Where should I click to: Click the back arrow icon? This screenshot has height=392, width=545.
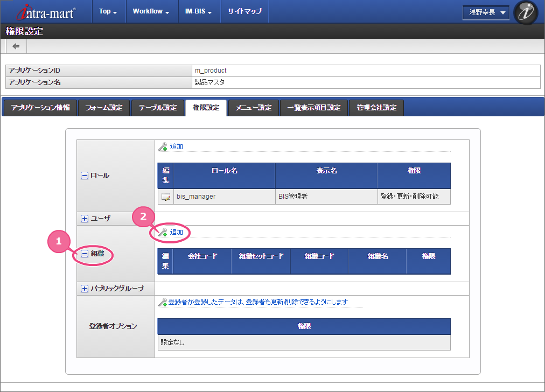16,46
